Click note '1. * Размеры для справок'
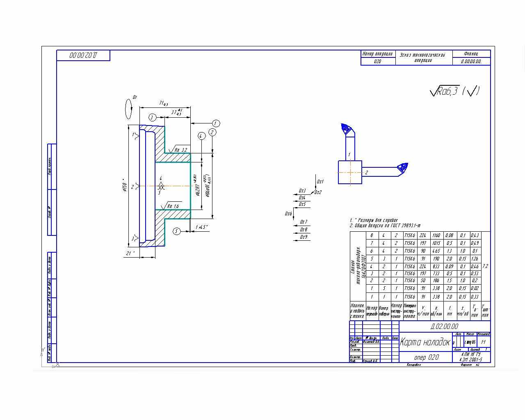The width and height of the screenshot is (525, 420). coord(374,221)
